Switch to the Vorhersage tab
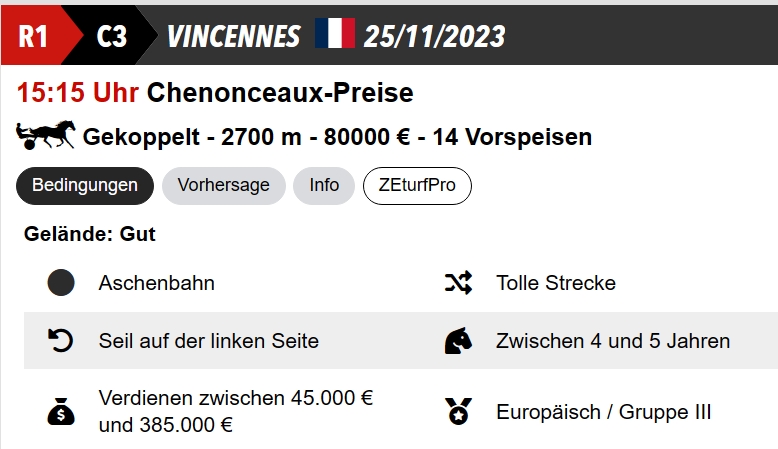778x449 pixels. 224,186
